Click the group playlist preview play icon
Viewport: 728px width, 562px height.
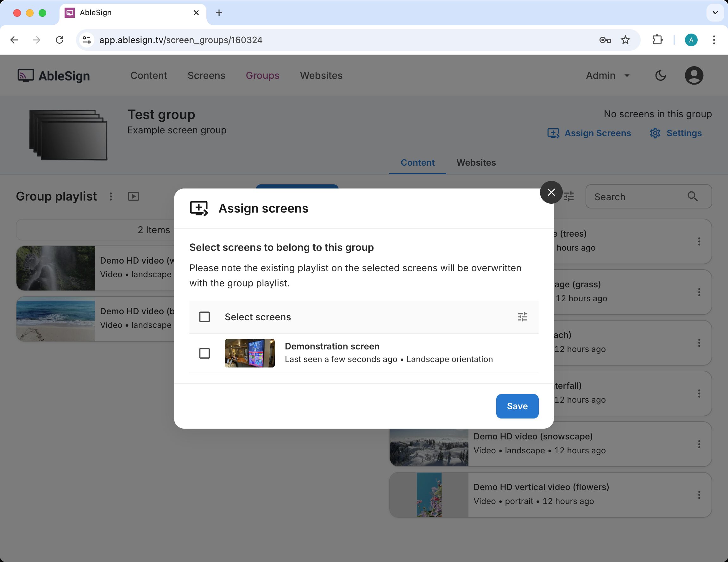(x=133, y=196)
